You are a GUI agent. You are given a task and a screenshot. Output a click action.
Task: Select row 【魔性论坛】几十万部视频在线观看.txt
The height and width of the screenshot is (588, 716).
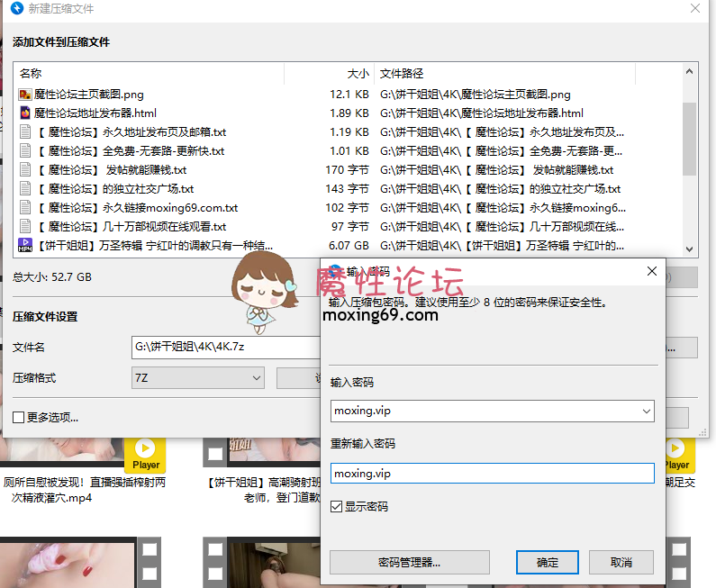pos(349,227)
